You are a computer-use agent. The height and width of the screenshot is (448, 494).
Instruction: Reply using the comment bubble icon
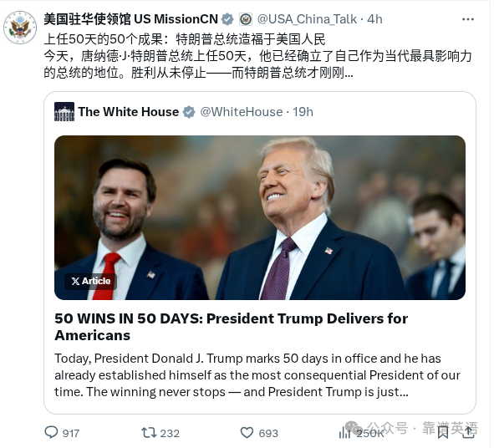[51, 434]
